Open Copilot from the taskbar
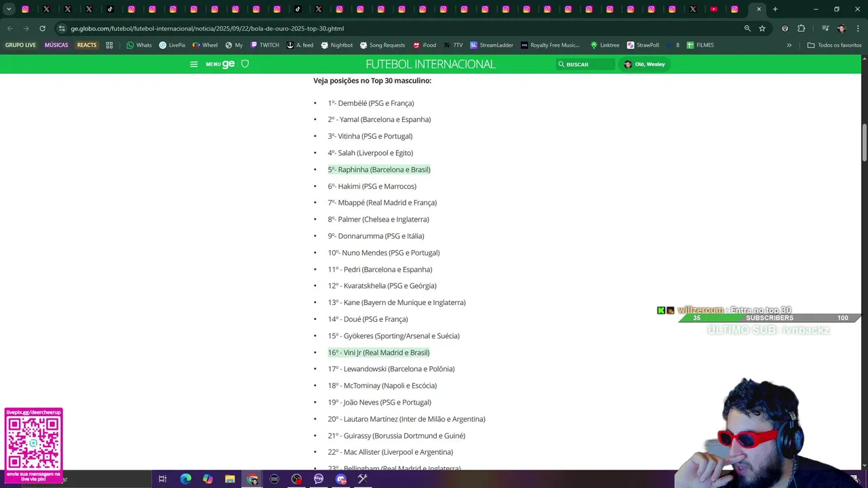The image size is (868, 488). coord(208,479)
